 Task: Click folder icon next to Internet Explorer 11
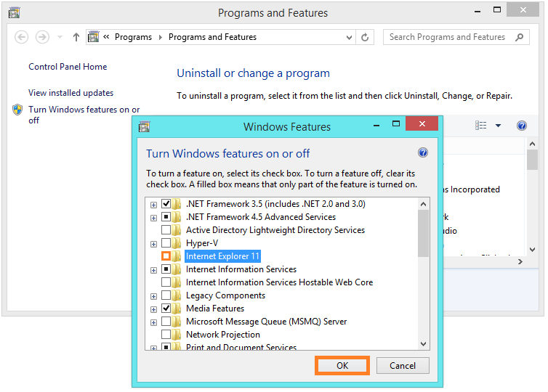coord(177,256)
